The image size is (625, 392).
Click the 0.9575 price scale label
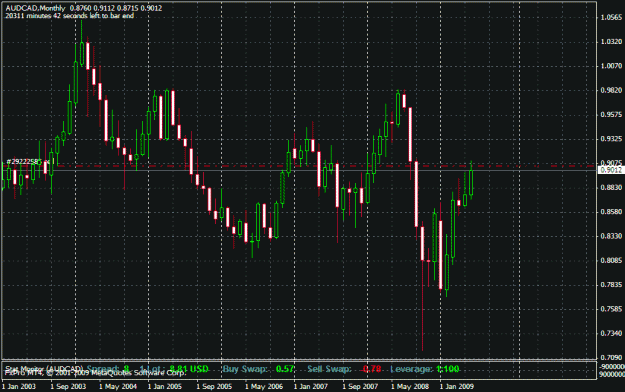611,115
